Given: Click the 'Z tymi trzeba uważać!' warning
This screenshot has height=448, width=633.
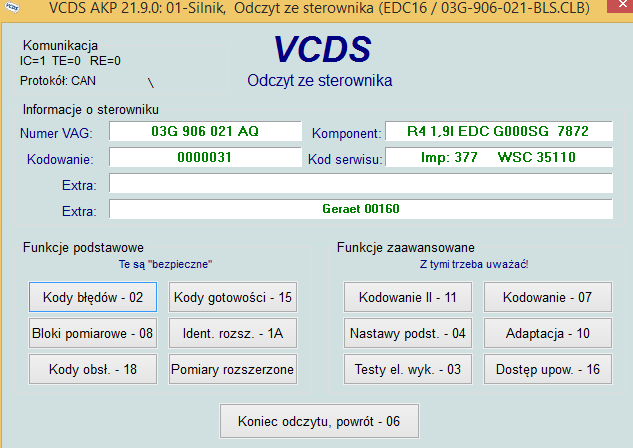Looking at the screenshot, I should point(474,264).
